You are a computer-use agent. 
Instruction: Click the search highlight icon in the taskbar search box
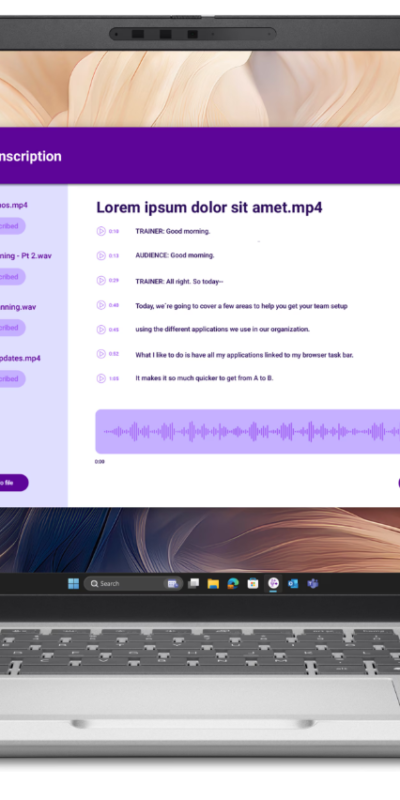(x=172, y=583)
